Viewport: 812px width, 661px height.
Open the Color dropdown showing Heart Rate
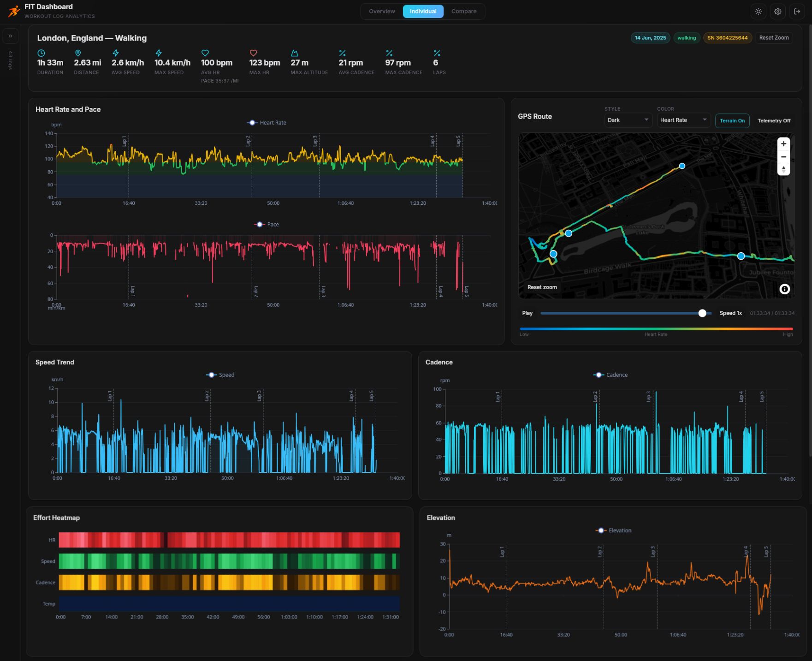[x=683, y=120]
